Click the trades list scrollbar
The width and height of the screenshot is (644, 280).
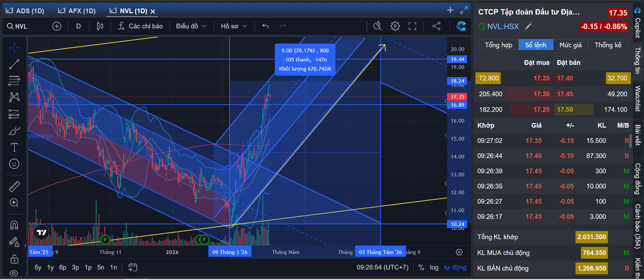pyautogui.click(x=631, y=141)
